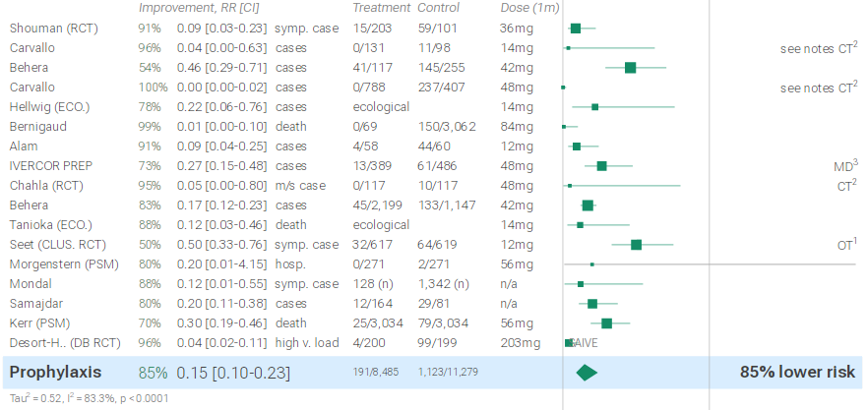868x410 pixels.
Task: Click the Shouman forest plot square marker
Action: [x=576, y=29]
